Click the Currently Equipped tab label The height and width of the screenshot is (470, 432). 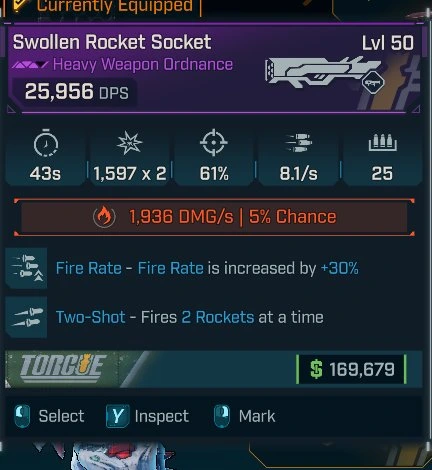[115, 6]
